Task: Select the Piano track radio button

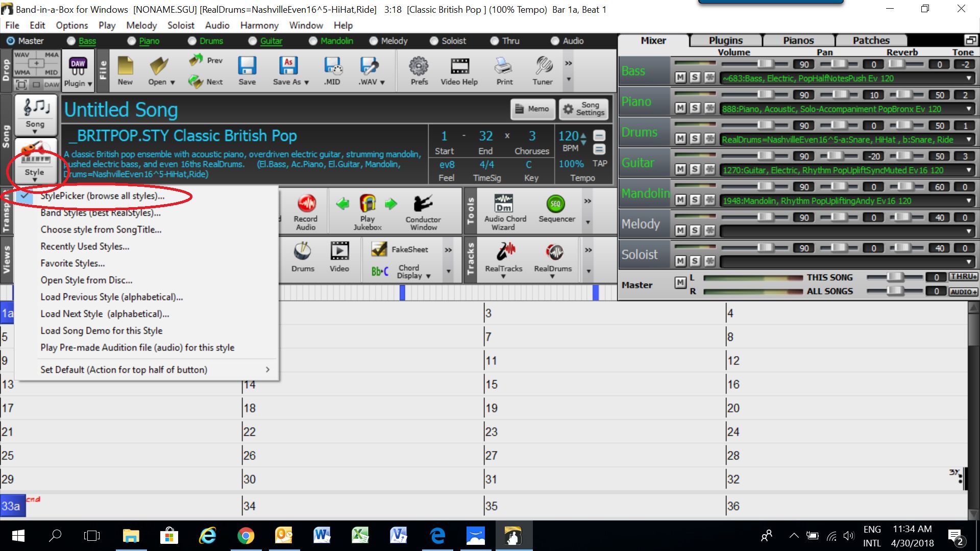Action: (132, 41)
